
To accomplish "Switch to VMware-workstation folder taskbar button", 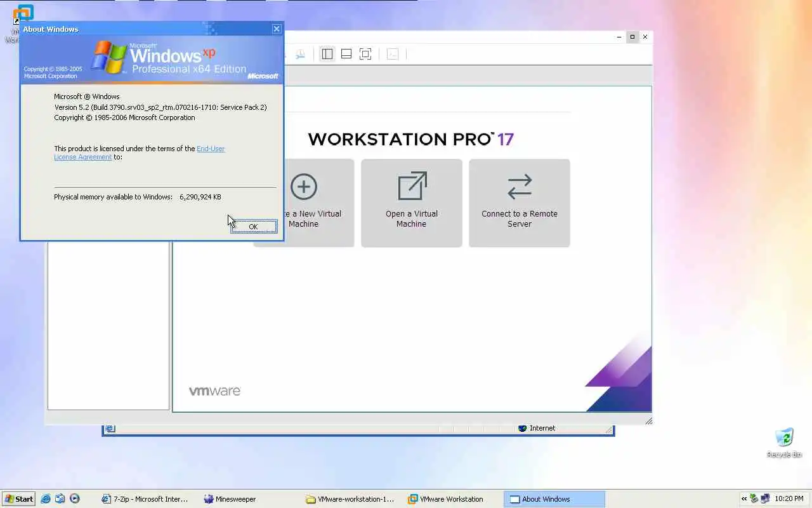I will 352,499.
